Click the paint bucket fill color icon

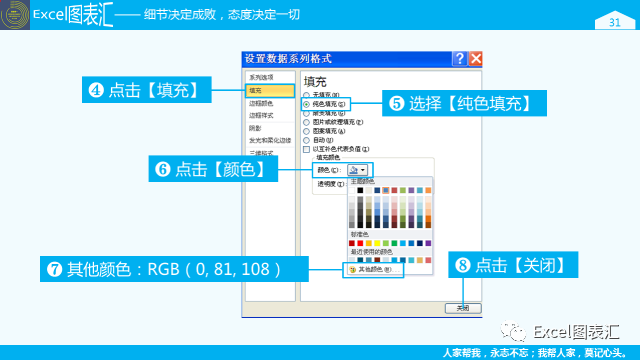353,170
